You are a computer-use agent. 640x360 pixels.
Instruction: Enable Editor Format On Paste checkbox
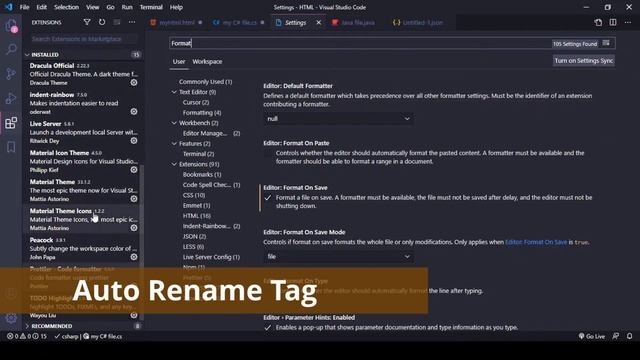(268, 153)
